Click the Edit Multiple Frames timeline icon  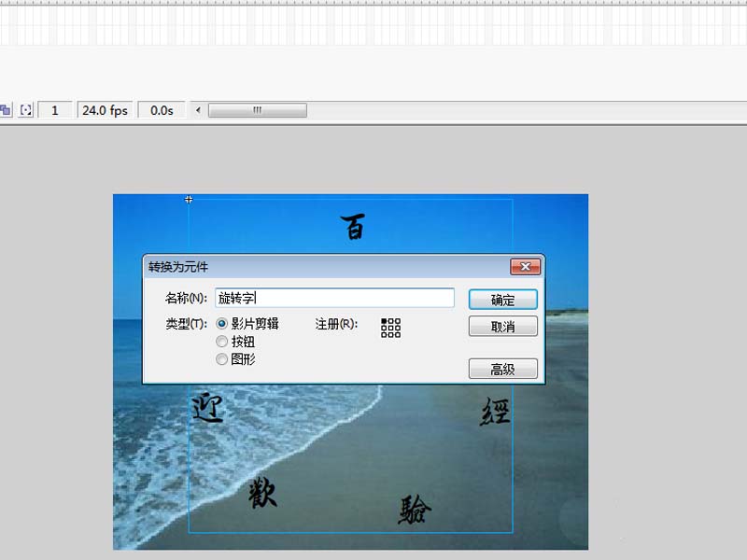pyautogui.click(x=6, y=110)
